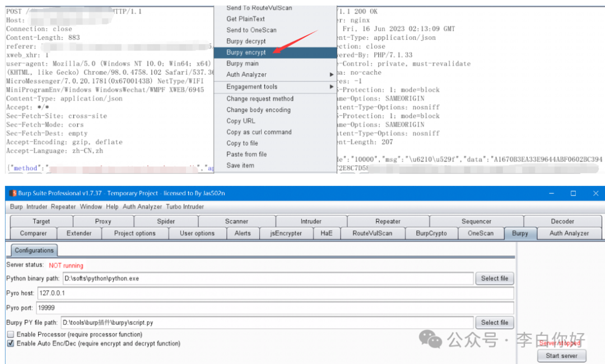The width and height of the screenshot is (605, 364).
Task: Open the BurpCrypto tab
Action: click(x=431, y=234)
